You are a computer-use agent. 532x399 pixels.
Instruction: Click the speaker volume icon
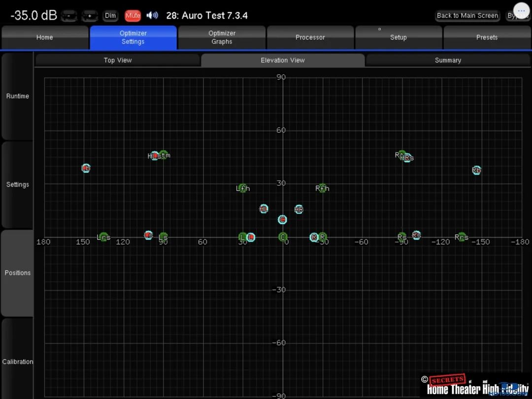click(152, 15)
